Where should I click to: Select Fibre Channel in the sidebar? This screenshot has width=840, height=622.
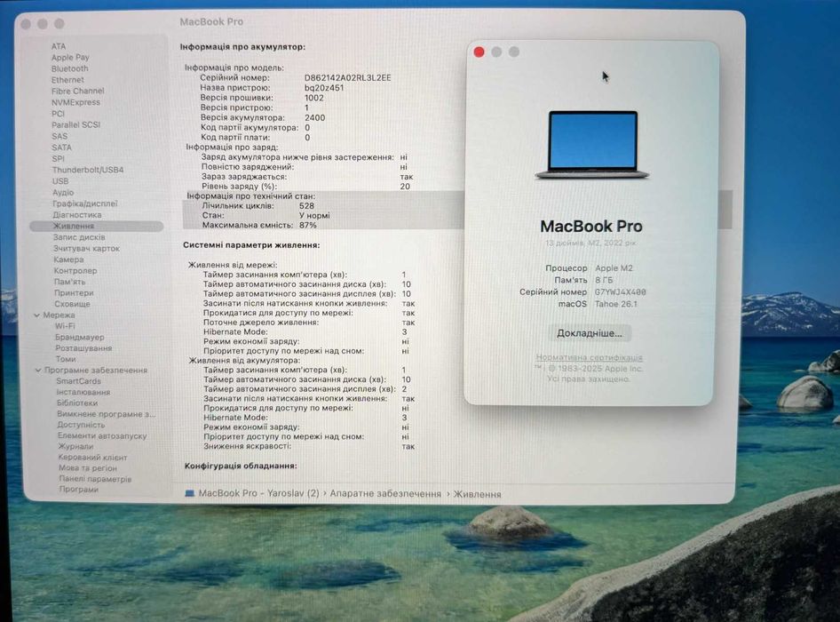pyautogui.click(x=77, y=92)
